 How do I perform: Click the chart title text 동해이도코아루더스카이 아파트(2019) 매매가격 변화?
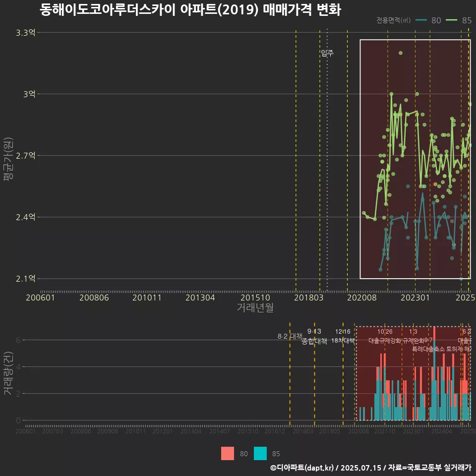pyautogui.click(x=190, y=10)
